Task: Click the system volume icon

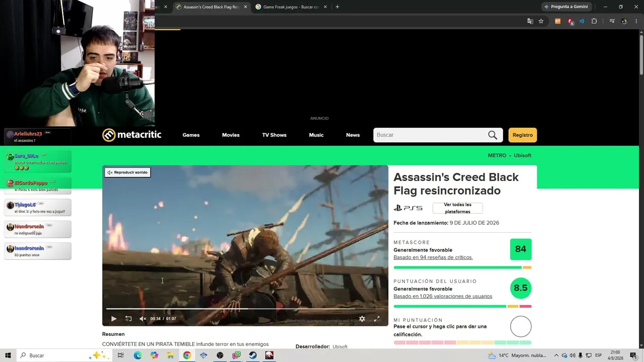Action: pos(572,355)
